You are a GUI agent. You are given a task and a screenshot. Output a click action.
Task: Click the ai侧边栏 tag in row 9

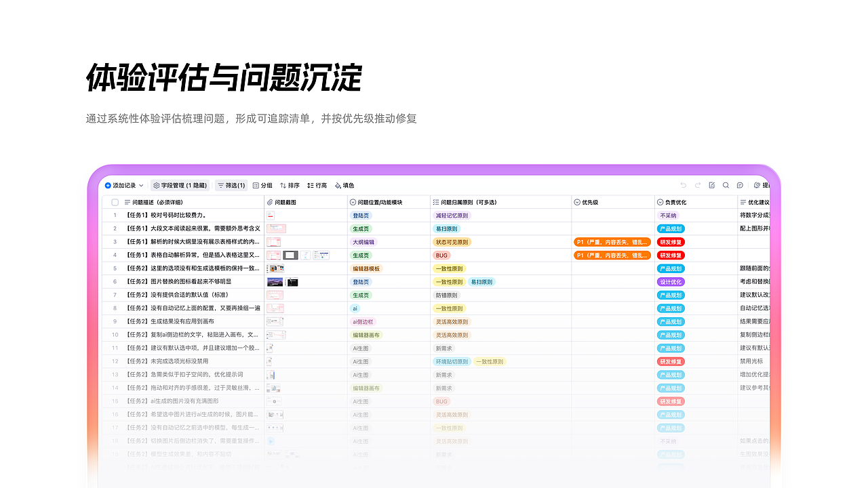(363, 321)
